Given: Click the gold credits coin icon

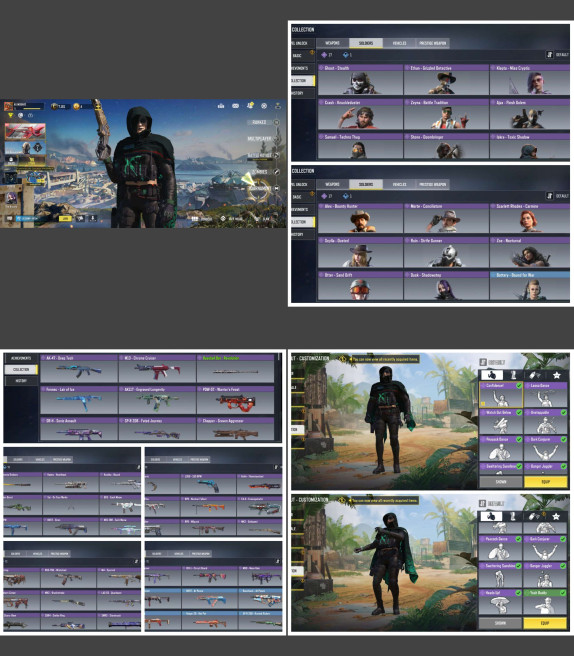Looking at the screenshot, I should coord(77,106).
